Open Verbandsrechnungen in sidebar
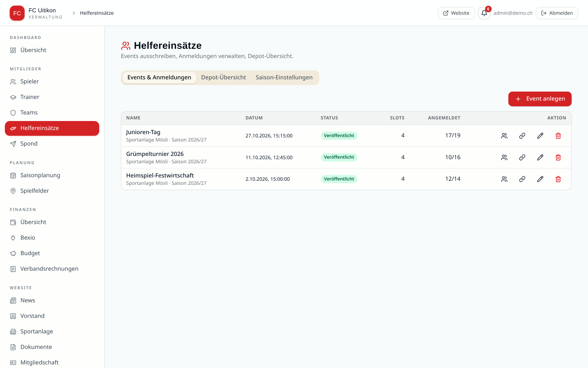 [x=52, y=269]
